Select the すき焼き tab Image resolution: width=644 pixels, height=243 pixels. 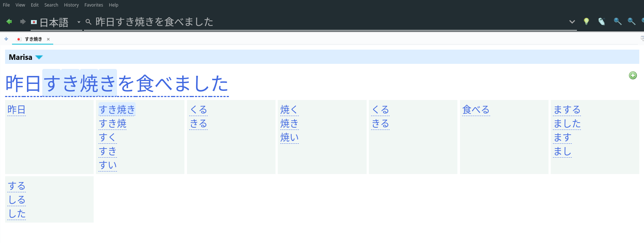point(33,39)
